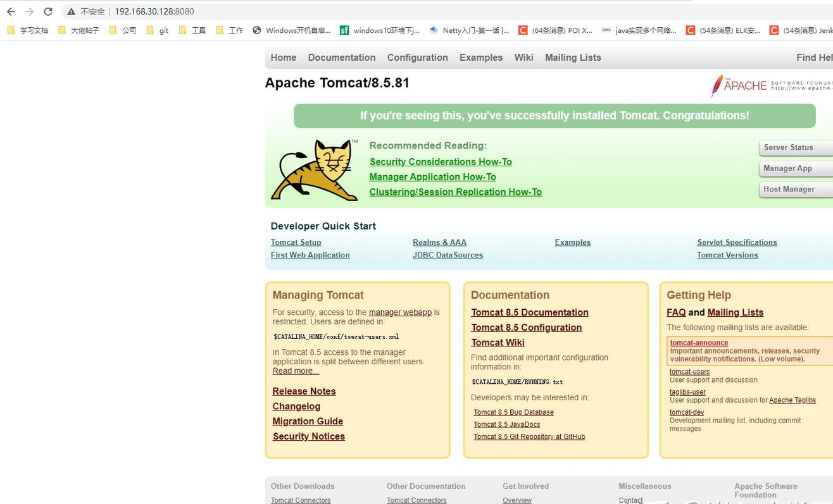The image size is (833, 504).
Task: Open the ELK安 bookmark
Action: click(723, 30)
